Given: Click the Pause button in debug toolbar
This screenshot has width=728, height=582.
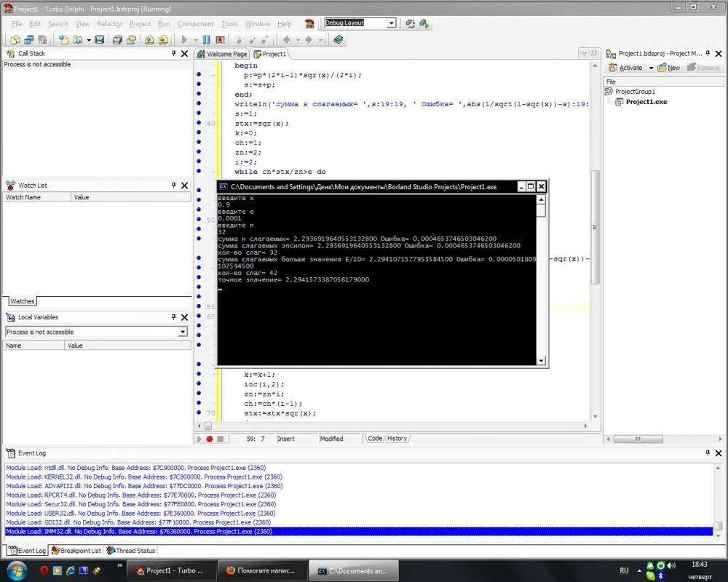Looking at the screenshot, I should coord(206,40).
